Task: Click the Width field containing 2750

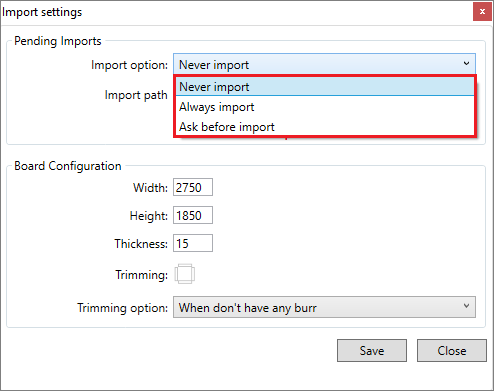Action: [x=193, y=187]
